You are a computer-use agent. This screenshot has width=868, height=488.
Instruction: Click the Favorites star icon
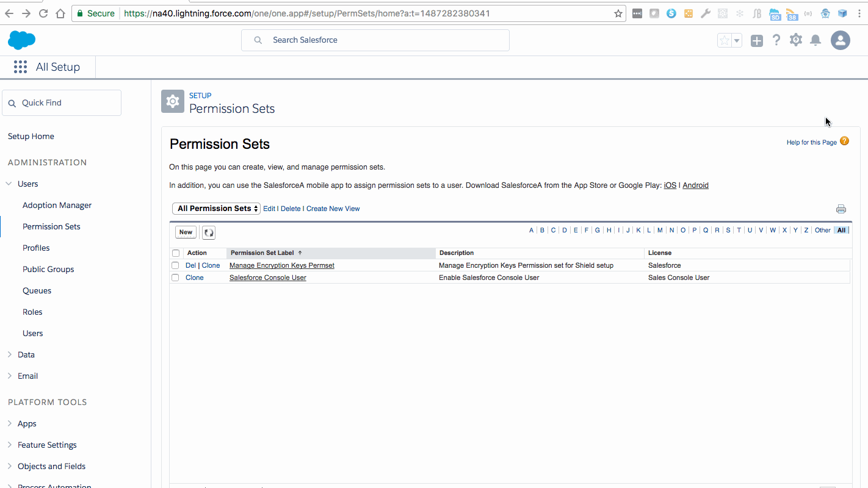pyautogui.click(x=725, y=40)
